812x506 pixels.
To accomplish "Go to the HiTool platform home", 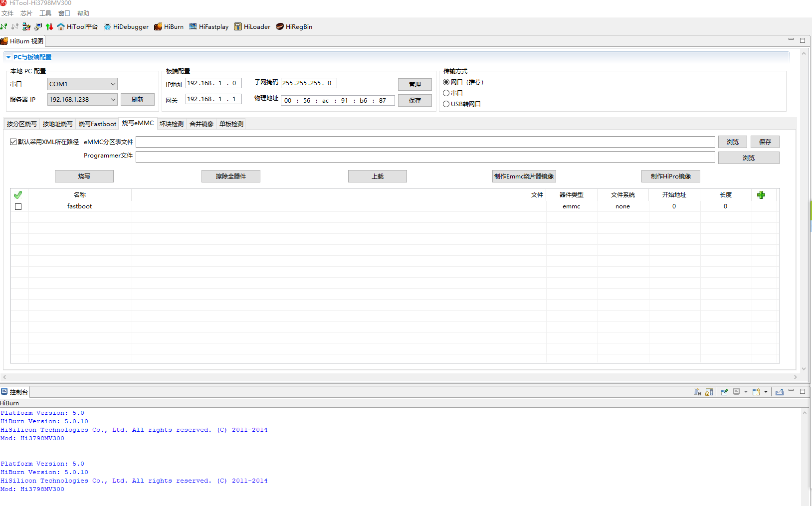I will [77, 27].
